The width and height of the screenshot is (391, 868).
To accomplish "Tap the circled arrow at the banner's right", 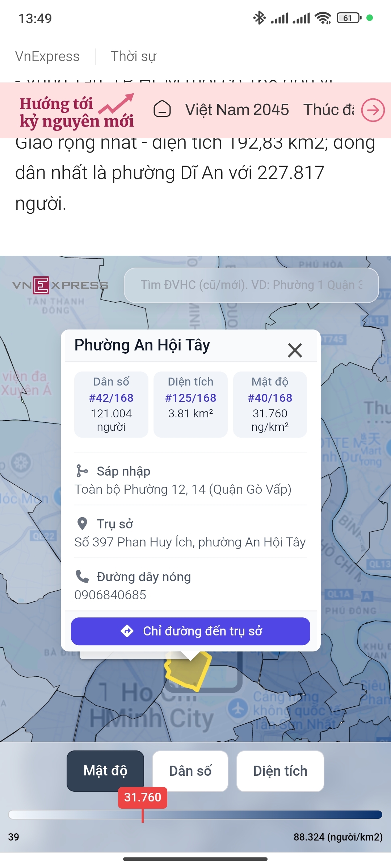I will pos(373,110).
